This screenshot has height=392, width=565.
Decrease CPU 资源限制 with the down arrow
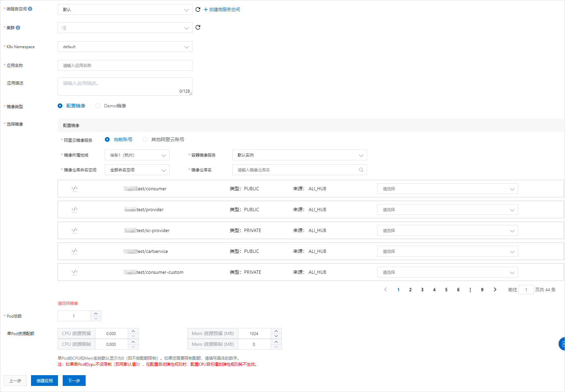(133, 347)
